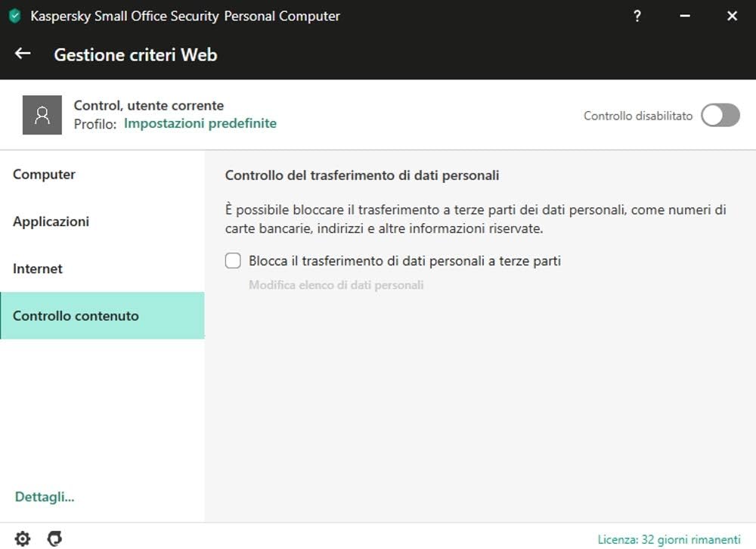Open the Internet section
756x549 pixels.
click(x=102, y=268)
